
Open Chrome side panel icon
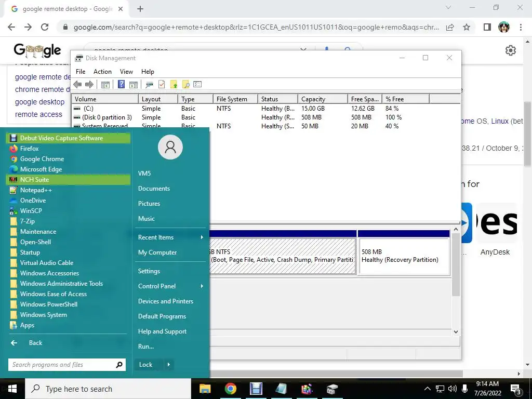point(487,27)
